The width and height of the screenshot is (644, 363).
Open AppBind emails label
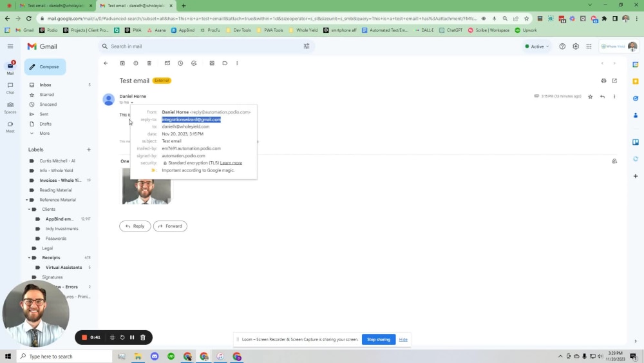pyautogui.click(x=60, y=219)
